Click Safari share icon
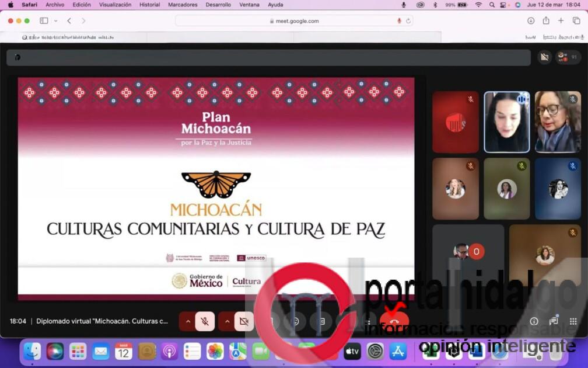This screenshot has width=588, height=368. click(x=545, y=20)
